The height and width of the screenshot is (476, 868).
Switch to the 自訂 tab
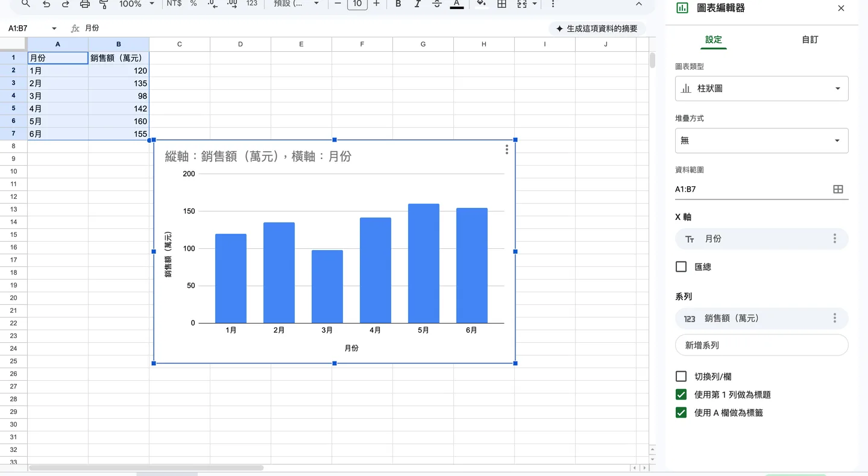(810, 40)
